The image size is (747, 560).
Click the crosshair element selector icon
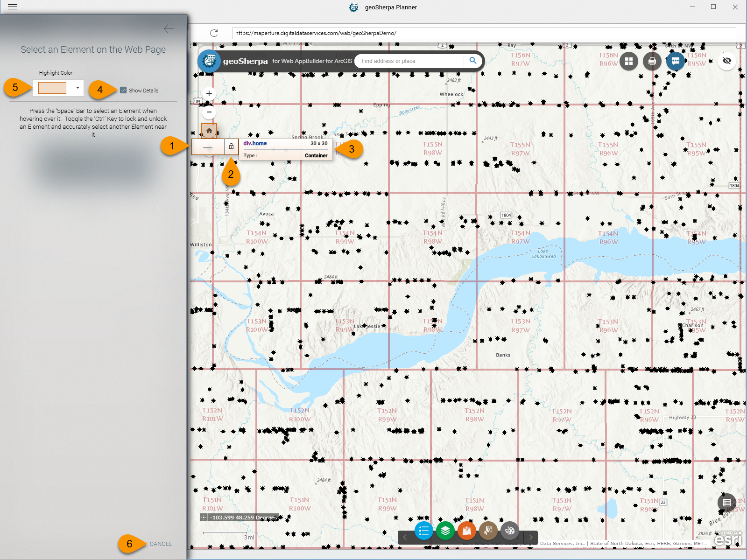pyautogui.click(x=208, y=147)
